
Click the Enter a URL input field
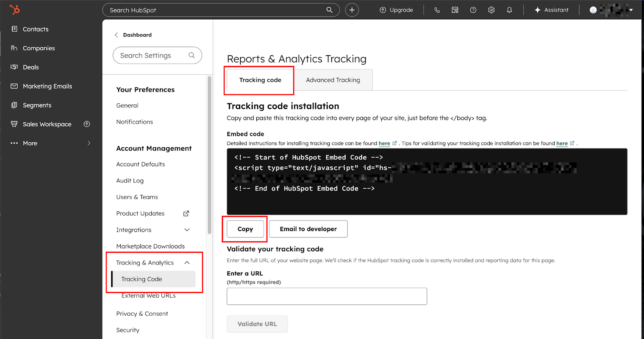point(327,296)
